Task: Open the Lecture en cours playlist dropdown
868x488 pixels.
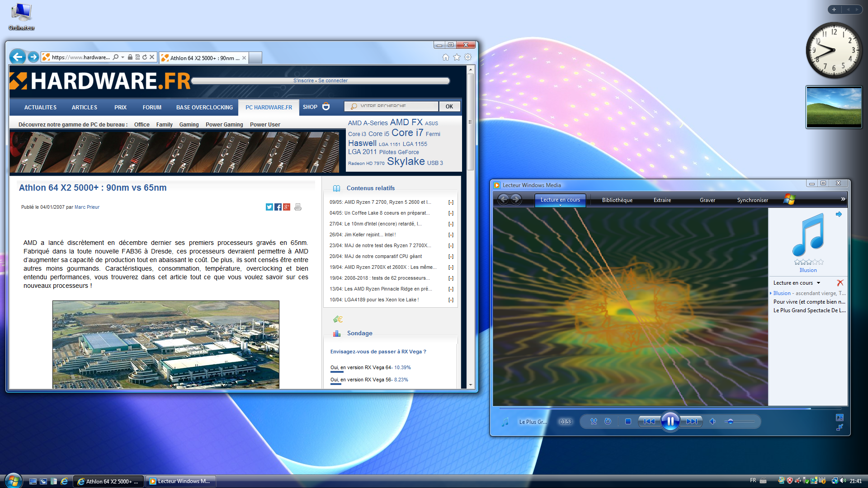Action: pyautogui.click(x=818, y=283)
